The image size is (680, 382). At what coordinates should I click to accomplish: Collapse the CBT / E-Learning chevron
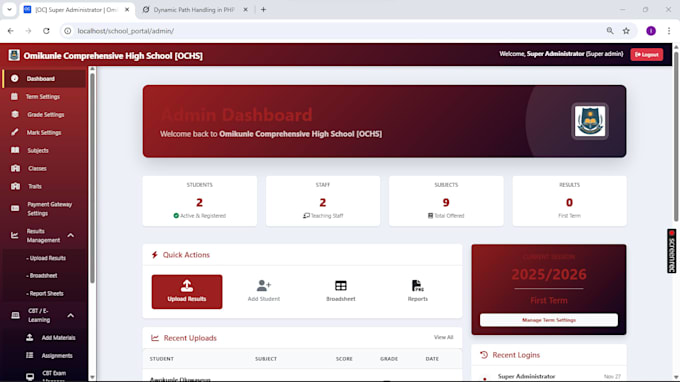click(x=71, y=316)
